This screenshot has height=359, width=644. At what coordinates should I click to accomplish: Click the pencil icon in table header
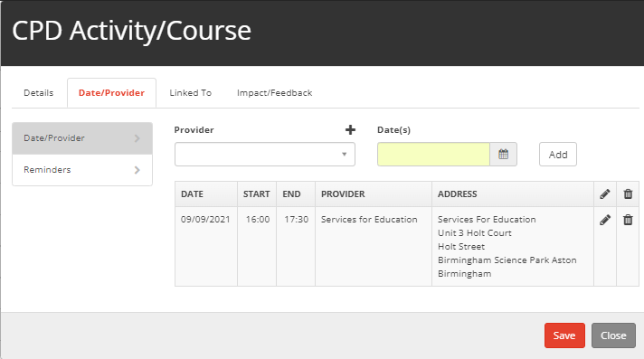[x=605, y=194]
